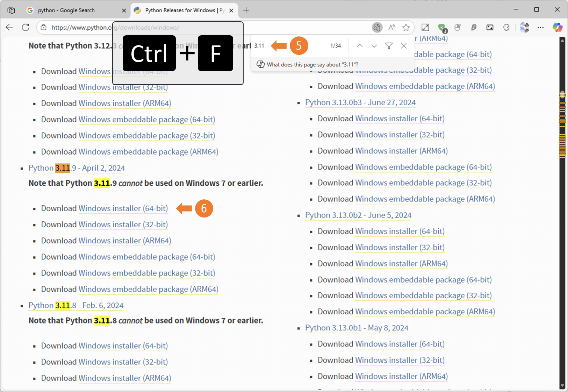Click the screenshot capture icon in toolbar

[x=490, y=27]
